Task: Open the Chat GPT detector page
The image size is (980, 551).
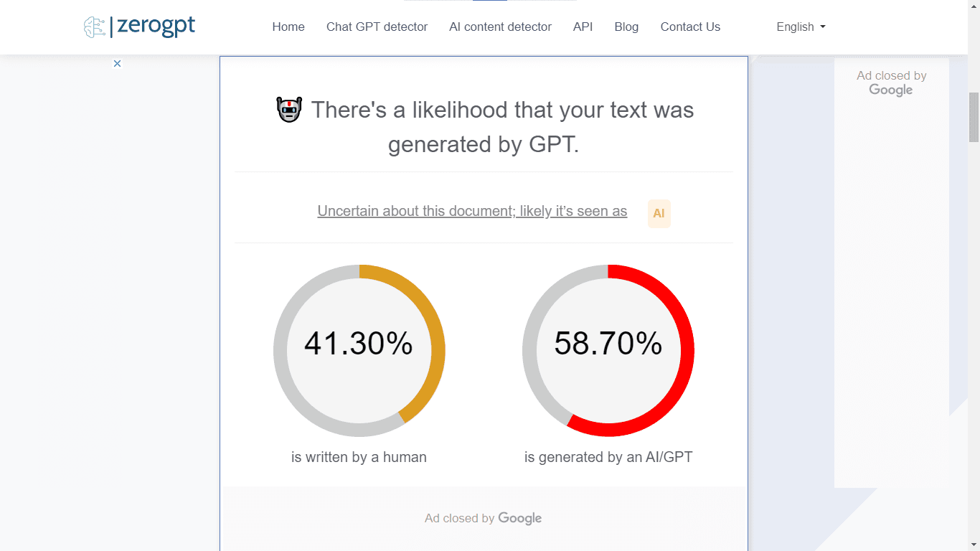Action: (x=377, y=27)
